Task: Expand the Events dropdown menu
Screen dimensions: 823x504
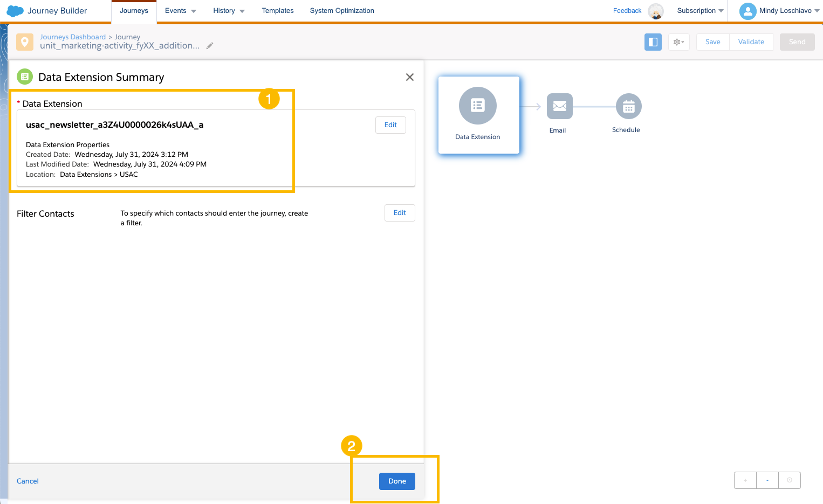Action: click(180, 10)
